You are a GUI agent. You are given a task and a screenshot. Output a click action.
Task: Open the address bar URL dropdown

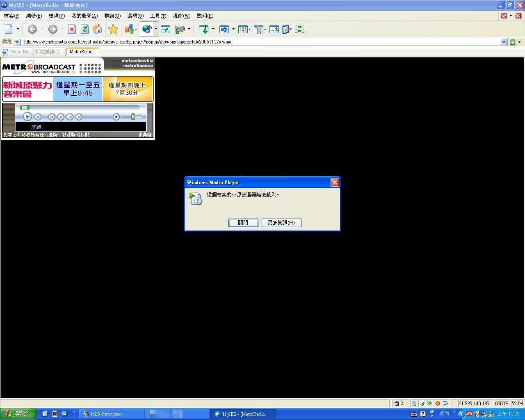tap(504, 42)
